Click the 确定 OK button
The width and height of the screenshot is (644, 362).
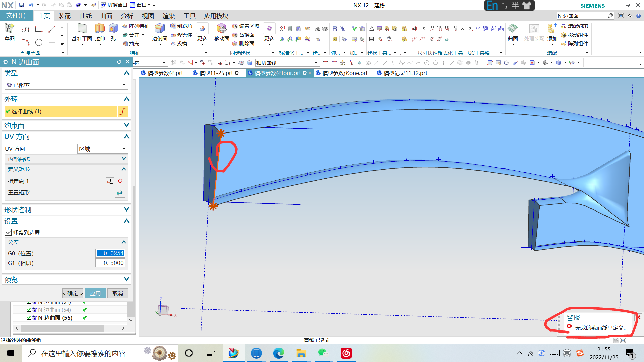pyautogui.click(x=72, y=293)
